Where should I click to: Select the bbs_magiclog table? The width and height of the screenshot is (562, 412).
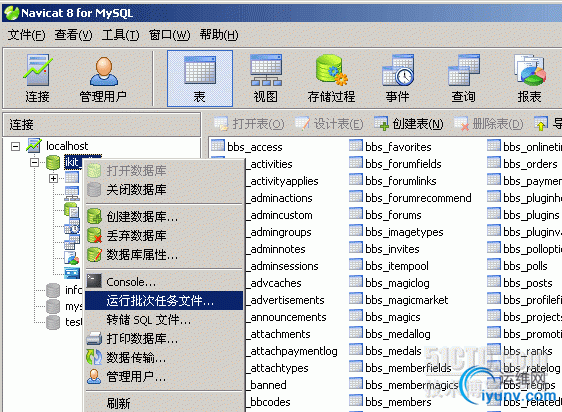389,283
